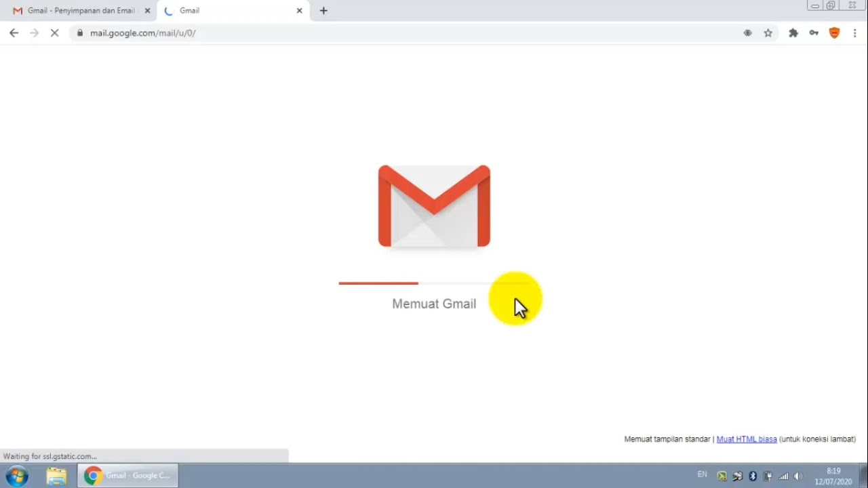Select the loading Gmail tab
868x488 pixels.
click(233, 11)
